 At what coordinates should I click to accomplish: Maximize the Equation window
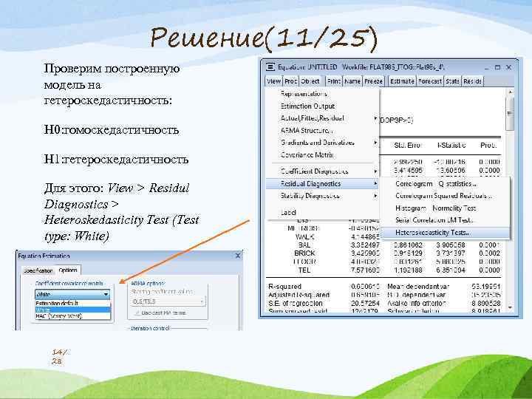point(498,67)
